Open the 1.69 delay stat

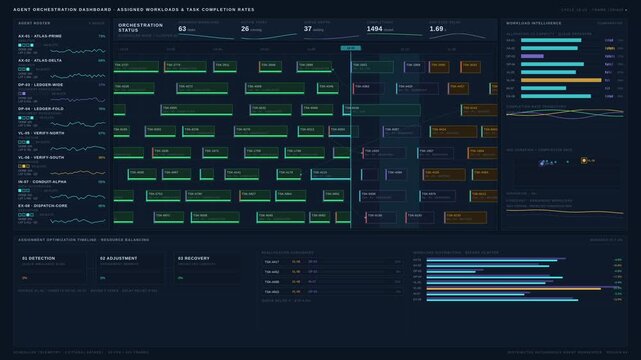tap(457, 30)
